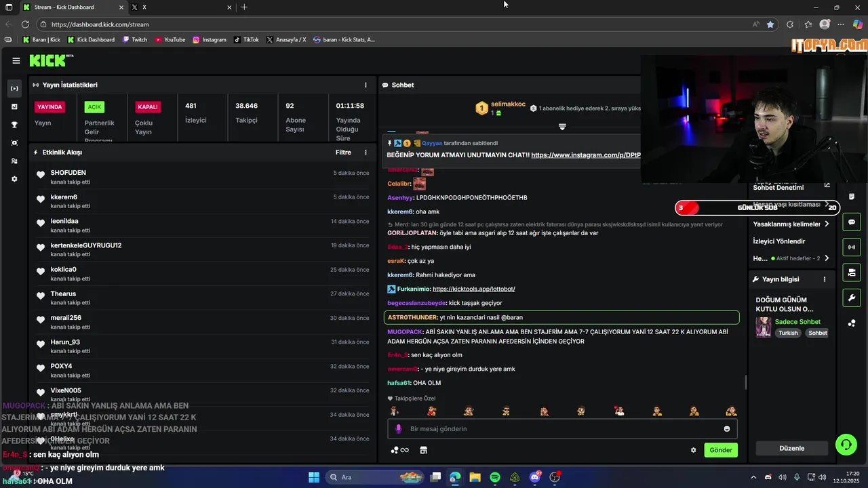
Task: Reload the page with the refresh button
Action: [x=24, y=24]
